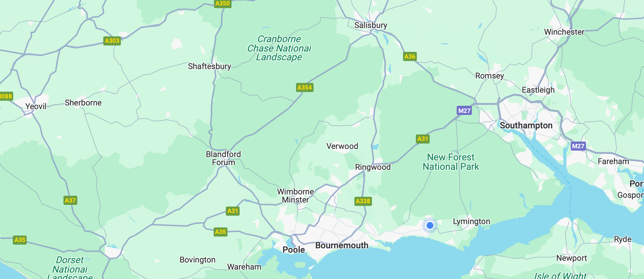
Task: Open New Forest National Park label
Action: coord(451,162)
